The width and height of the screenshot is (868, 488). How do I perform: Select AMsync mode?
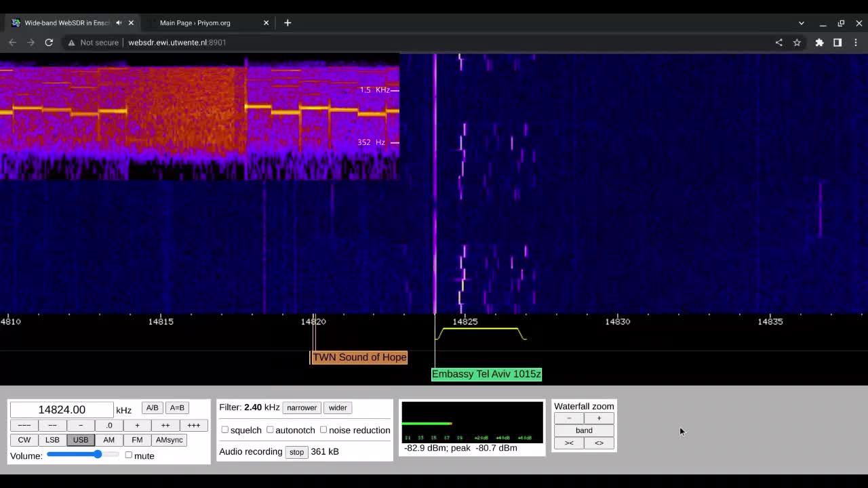point(169,440)
